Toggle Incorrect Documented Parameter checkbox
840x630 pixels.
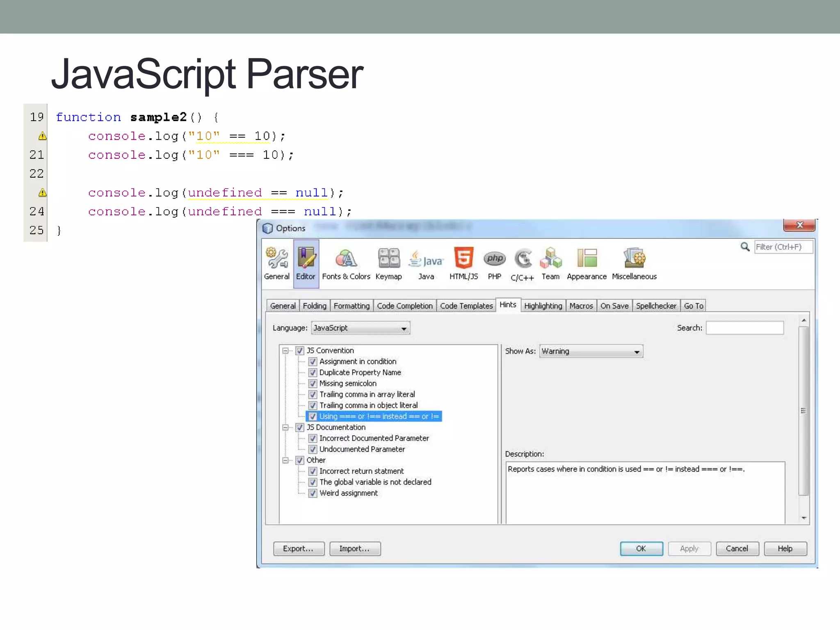click(313, 438)
